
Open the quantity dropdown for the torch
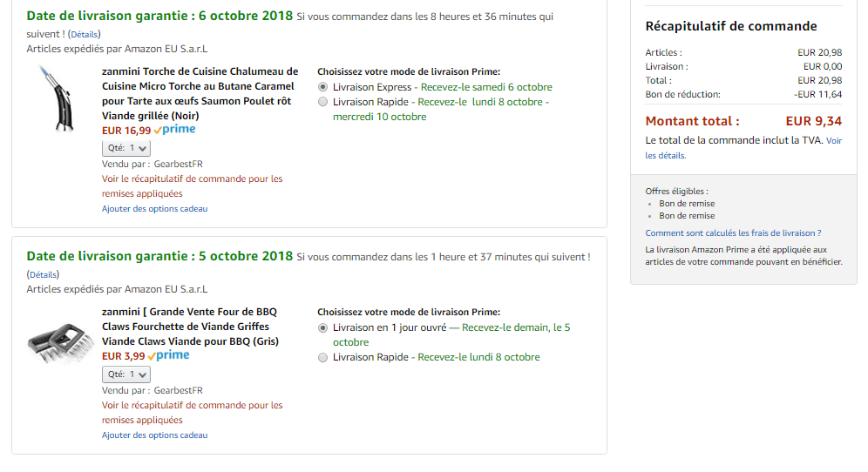coord(126,148)
